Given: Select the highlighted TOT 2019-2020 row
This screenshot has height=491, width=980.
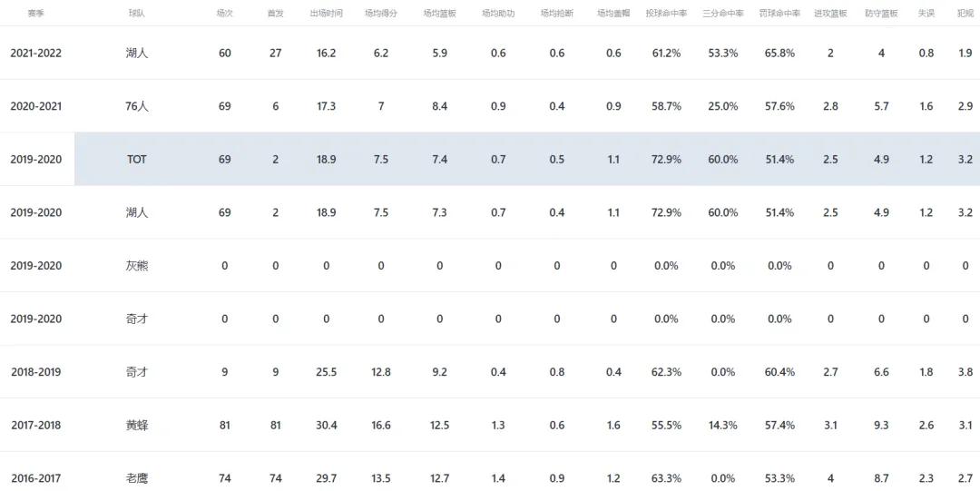Looking at the screenshot, I should tap(490, 159).
